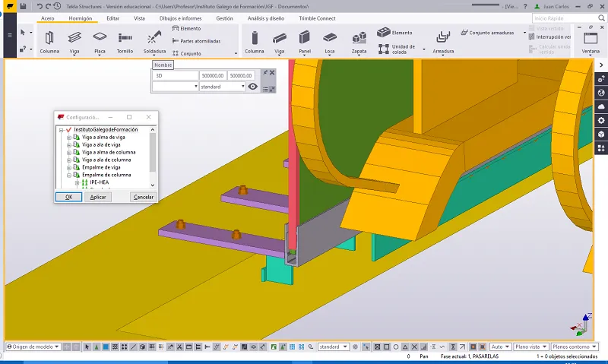Open the help question mark
This screenshot has width=608, height=364.
pos(525,6)
